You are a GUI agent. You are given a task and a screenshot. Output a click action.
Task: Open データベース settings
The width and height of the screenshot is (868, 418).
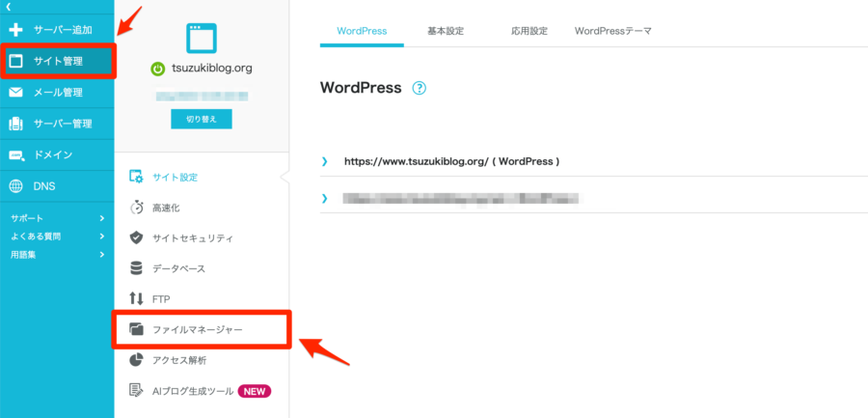178,269
